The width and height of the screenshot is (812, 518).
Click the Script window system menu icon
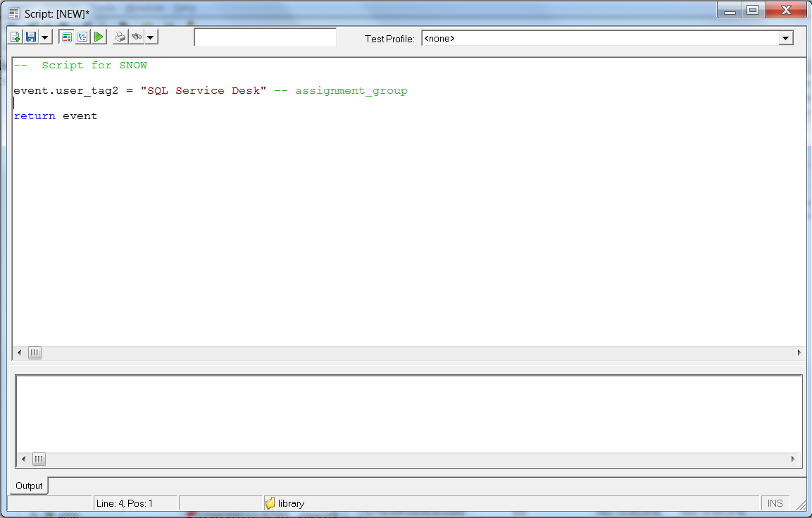pyautogui.click(x=13, y=10)
